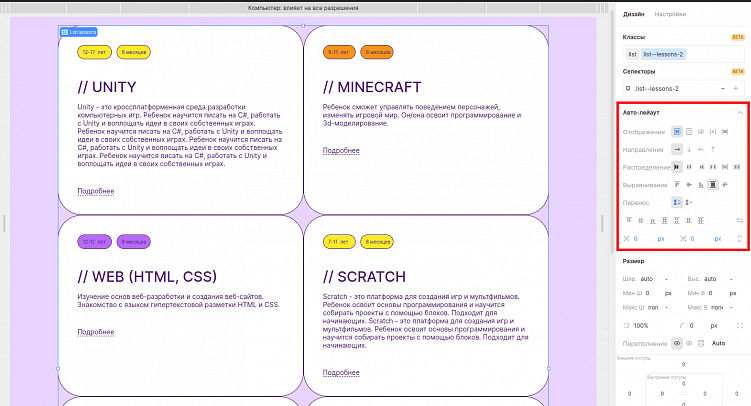Viewport: 751px width, 406px height.
Task: Choose end distribution in Распределение row
Action: pyautogui.click(x=701, y=167)
